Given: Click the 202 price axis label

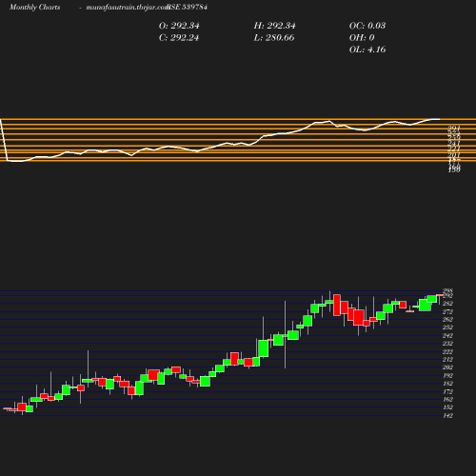Looking at the screenshot, I should tap(447, 367).
